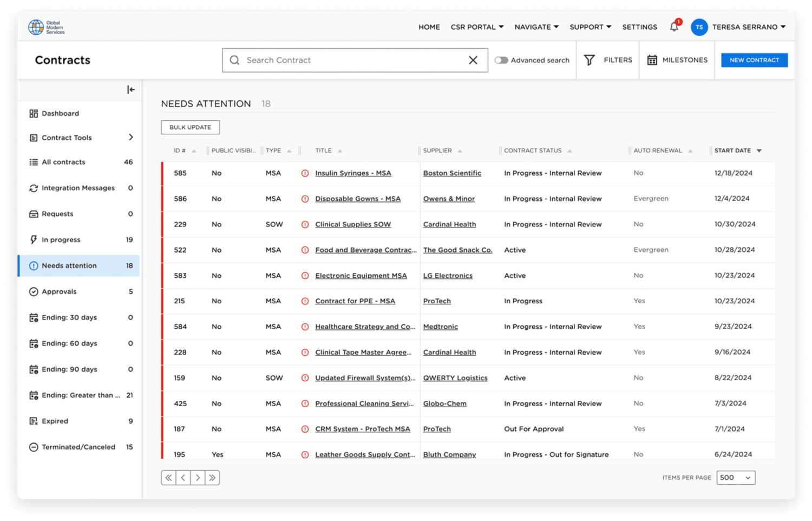The height and width of the screenshot is (521, 812).
Task: Toggle the Advanced search switch
Action: tap(501, 60)
